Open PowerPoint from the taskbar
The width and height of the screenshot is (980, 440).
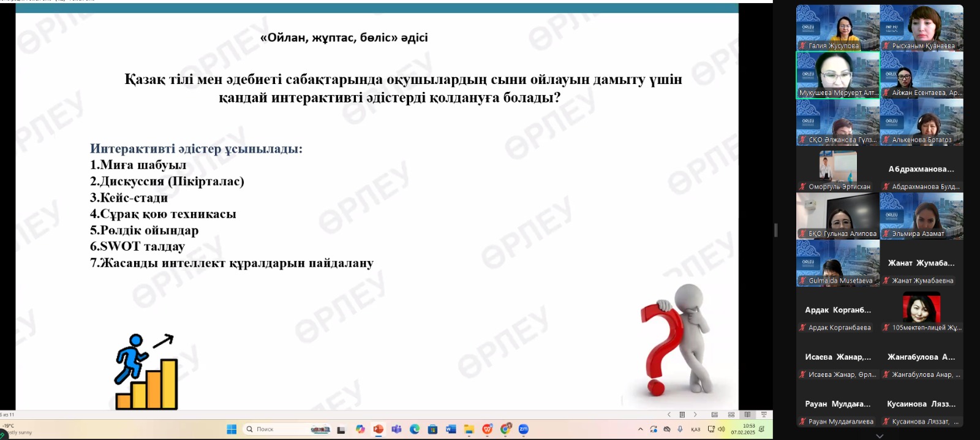(x=378, y=429)
